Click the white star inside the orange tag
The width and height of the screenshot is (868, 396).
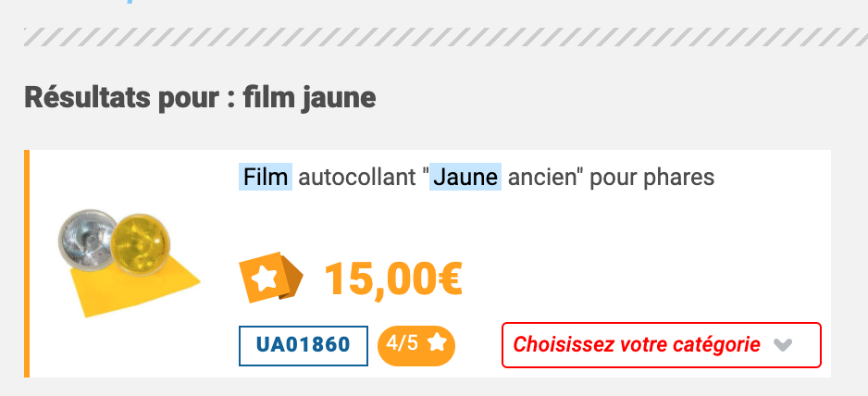pyautogui.click(x=264, y=277)
